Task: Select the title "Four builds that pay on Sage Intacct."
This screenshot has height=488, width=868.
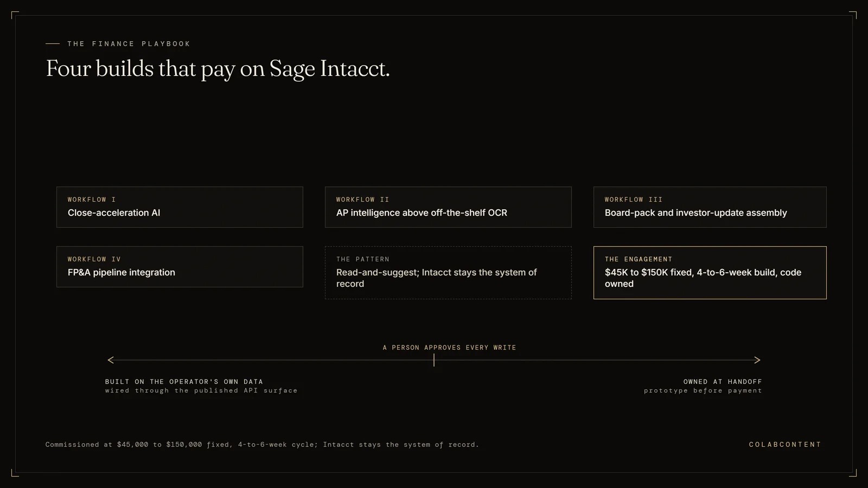Action: pos(218,69)
